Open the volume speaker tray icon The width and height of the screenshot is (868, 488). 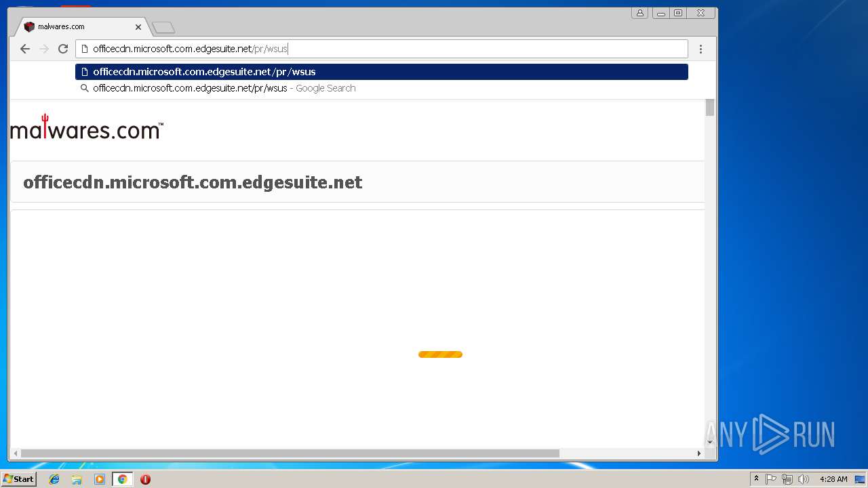point(804,479)
